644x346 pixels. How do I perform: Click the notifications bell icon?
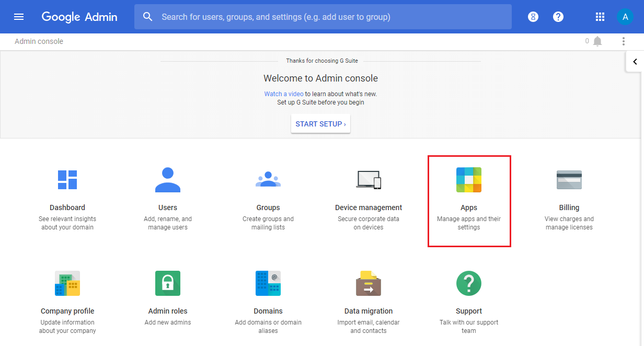pyautogui.click(x=597, y=41)
